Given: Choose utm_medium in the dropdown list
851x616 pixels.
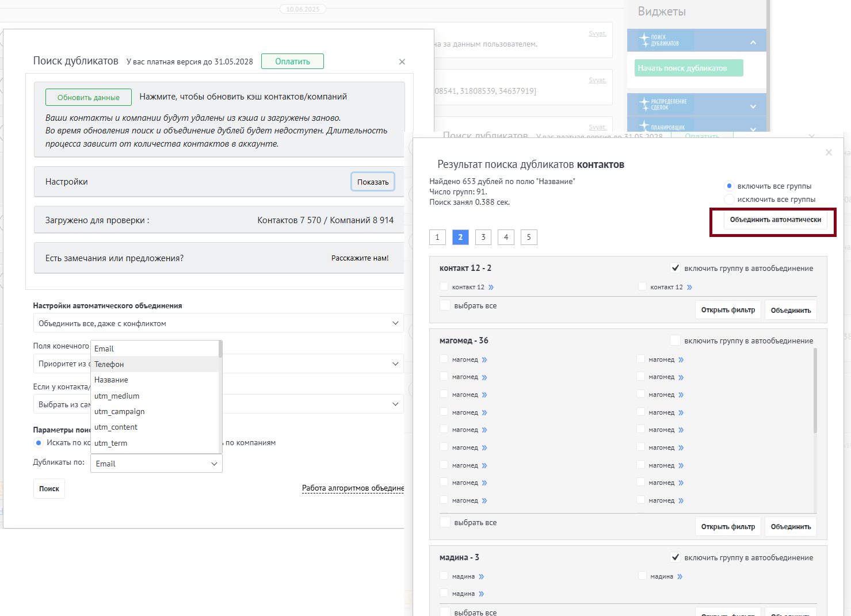Looking at the screenshot, I should point(155,396).
